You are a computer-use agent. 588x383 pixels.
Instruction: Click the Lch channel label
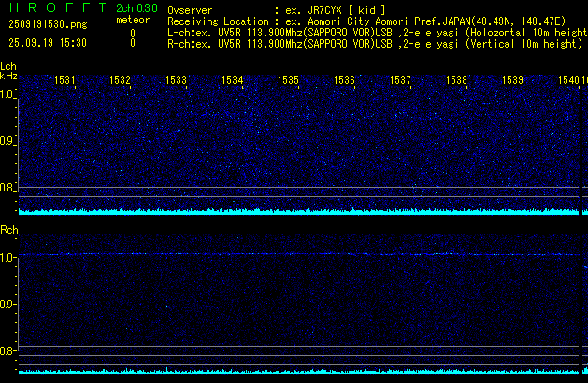click(x=8, y=67)
